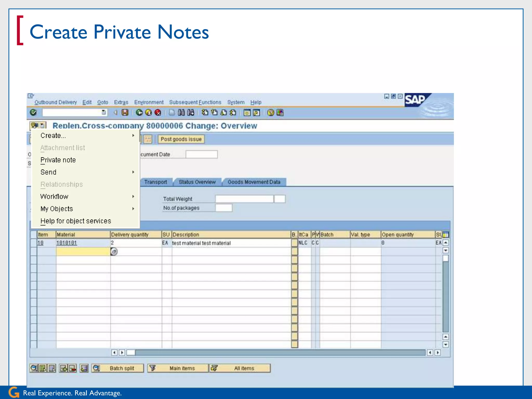The height and width of the screenshot is (399, 532).
Task: Toggle the batch indicator box in item 10 row
Action: point(294,243)
